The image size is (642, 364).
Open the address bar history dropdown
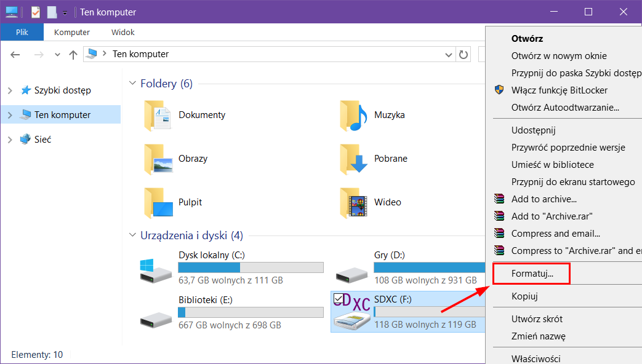[449, 54]
